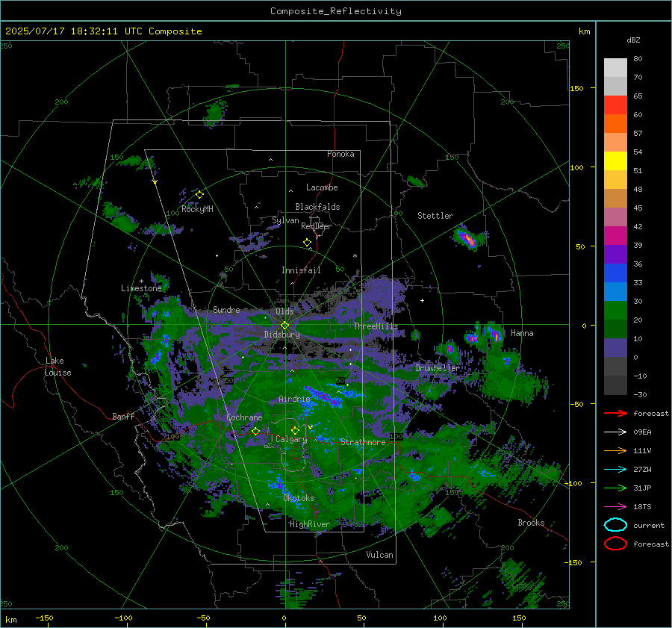Click the cyan 27ZW arrow symbol

click(x=615, y=470)
